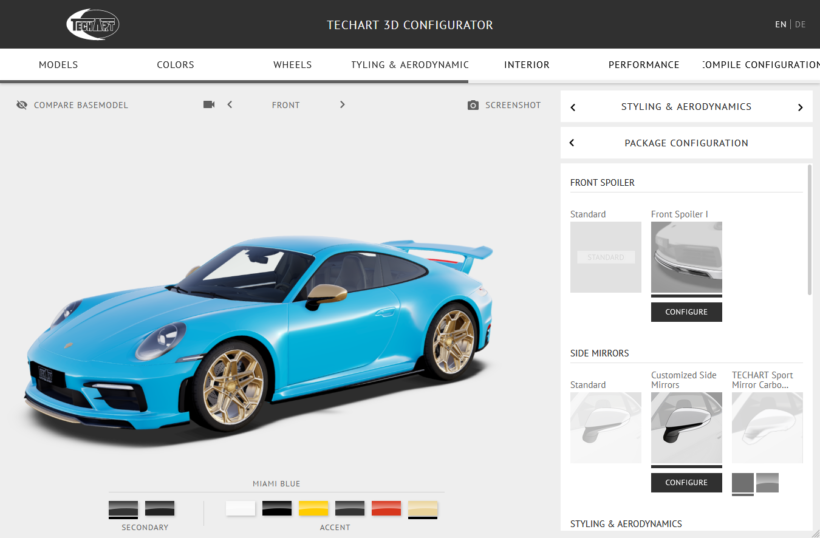Viewport: 820px width, 538px height.
Task: Click the TECHART logo
Action: 93,24
